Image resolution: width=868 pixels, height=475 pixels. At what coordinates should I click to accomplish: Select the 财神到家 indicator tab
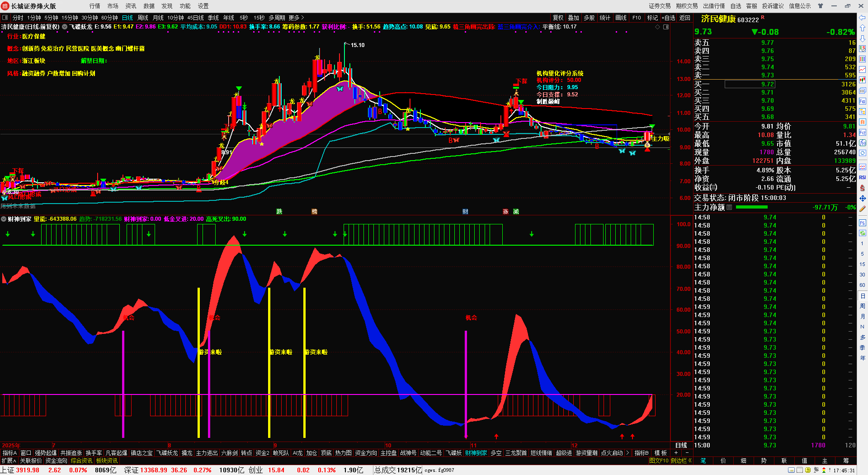(x=476, y=453)
